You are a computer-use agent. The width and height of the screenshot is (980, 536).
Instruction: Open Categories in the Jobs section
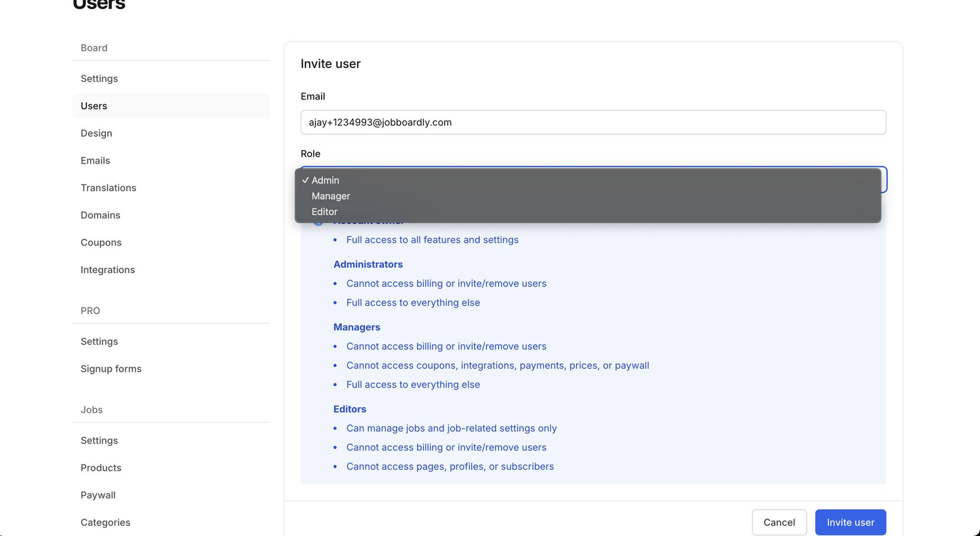[105, 523]
